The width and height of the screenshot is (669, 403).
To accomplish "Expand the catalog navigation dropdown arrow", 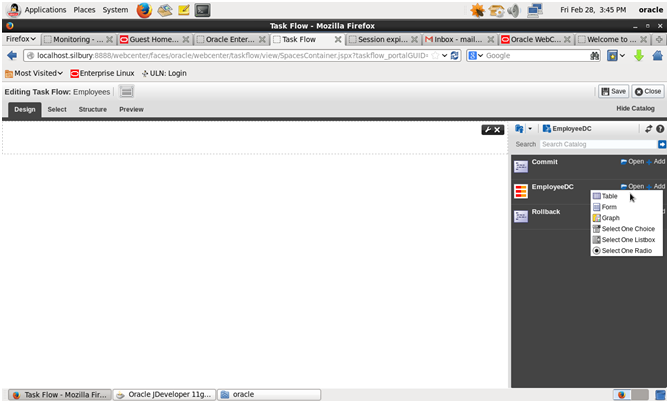I will [x=530, y=129].
